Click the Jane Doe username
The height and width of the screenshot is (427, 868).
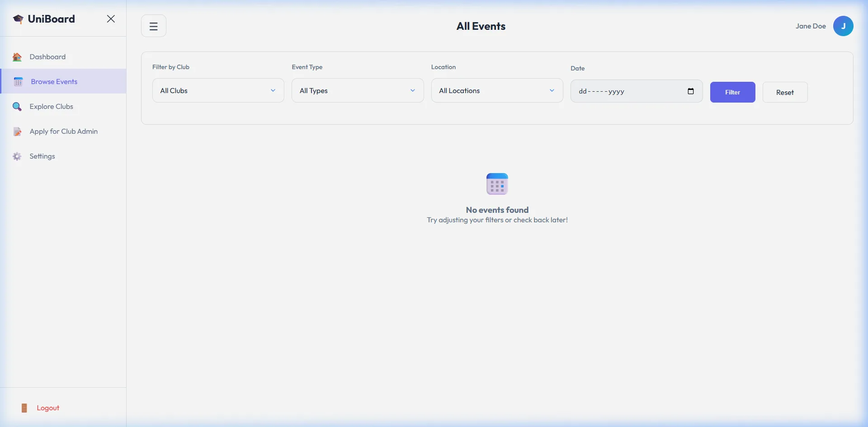tap(811, 26)
